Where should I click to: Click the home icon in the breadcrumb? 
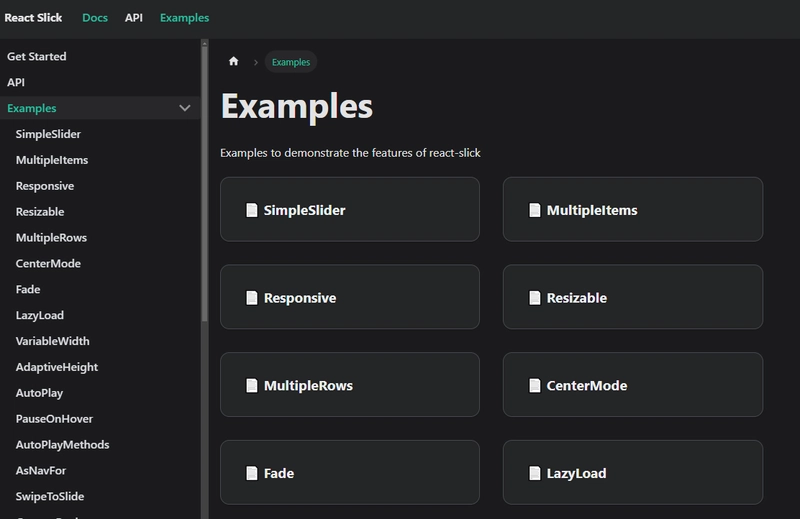pos(234,62)
